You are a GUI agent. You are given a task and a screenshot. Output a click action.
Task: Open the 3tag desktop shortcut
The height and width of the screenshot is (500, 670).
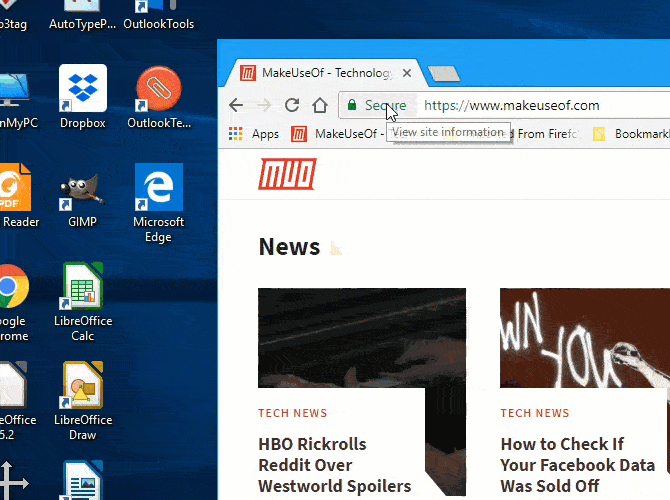point(13,15)
